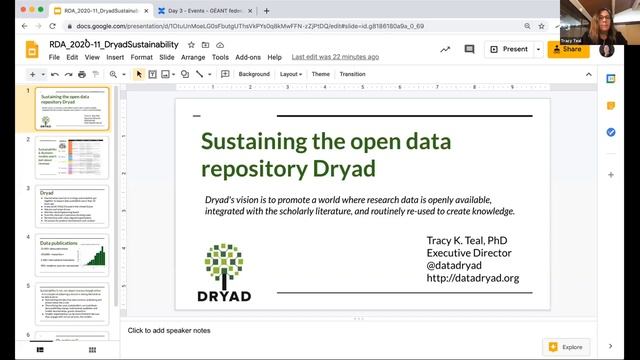Select the paint format tool
This screenshot has height=360, width=640.
(x=96, y=74)
